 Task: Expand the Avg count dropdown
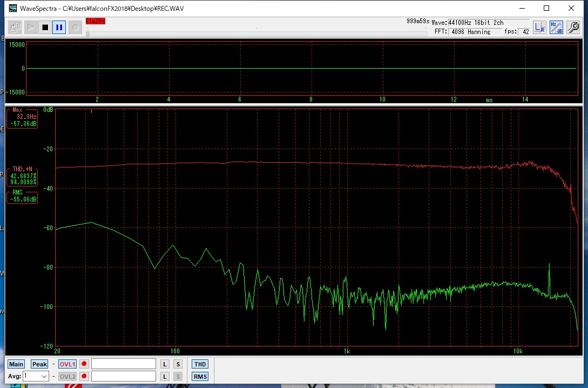pyautogui.click(x=44, y=377)
